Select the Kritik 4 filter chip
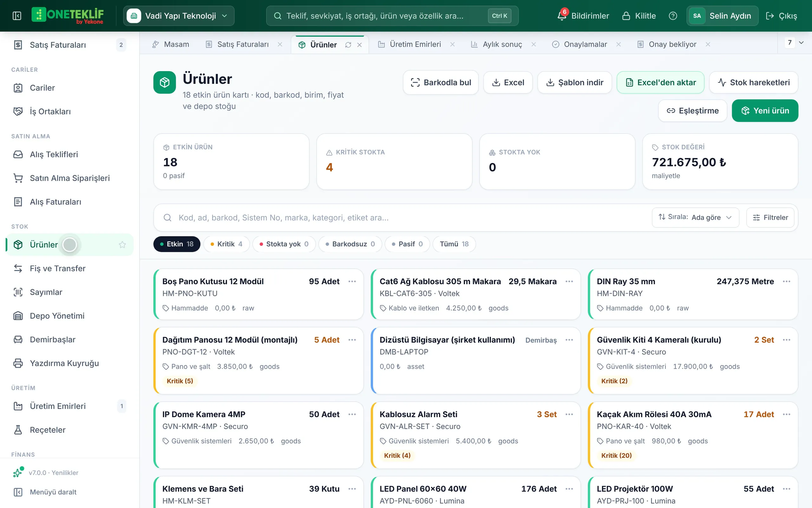 pyautogui.click(x=226, y=244)
